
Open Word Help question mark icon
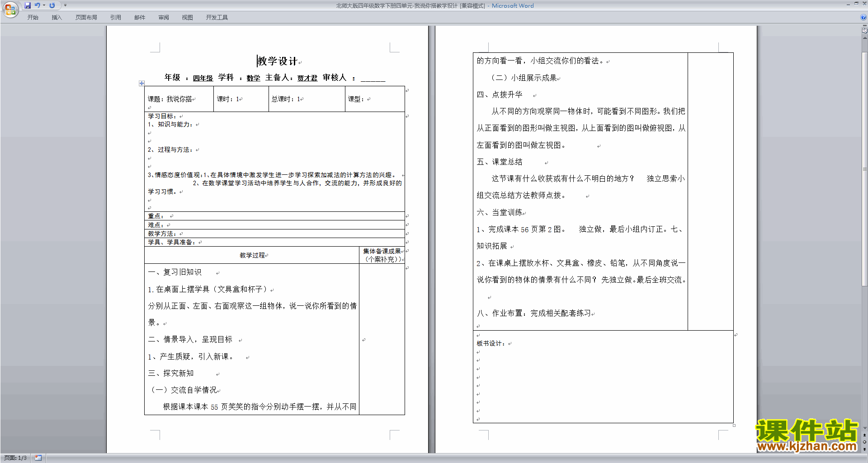[863, 18]
